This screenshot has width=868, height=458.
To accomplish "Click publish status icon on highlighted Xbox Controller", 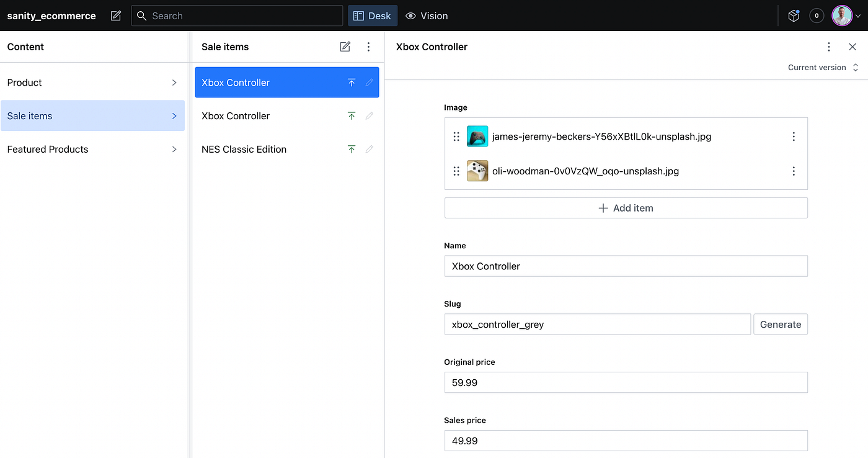I will pos(352,83).
